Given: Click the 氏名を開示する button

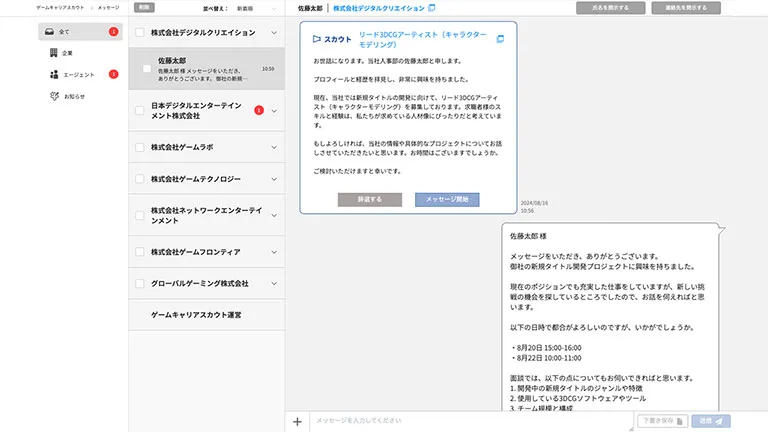Looking at the screenshot, I should click(610, 8).
